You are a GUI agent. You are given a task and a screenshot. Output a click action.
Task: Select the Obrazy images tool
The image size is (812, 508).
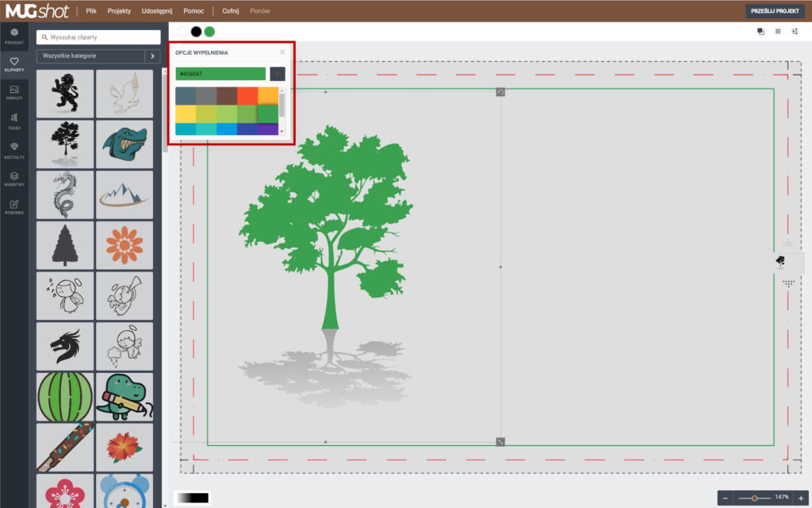click(x=14, y=92)
